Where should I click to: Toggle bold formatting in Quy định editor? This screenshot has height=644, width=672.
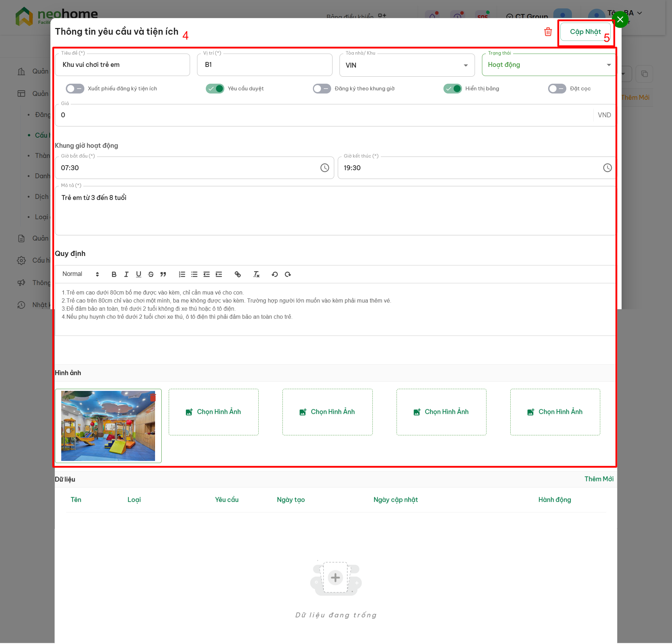(x=114, y=274)
